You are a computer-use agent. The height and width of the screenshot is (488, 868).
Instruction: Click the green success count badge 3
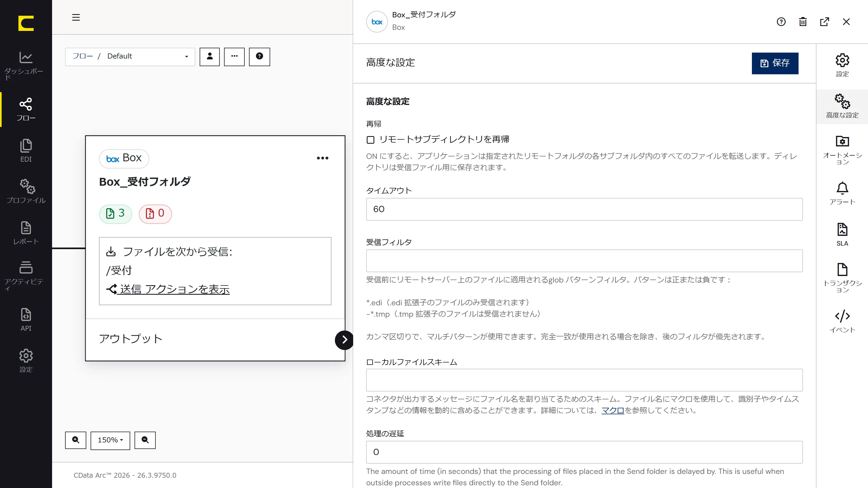115,214
